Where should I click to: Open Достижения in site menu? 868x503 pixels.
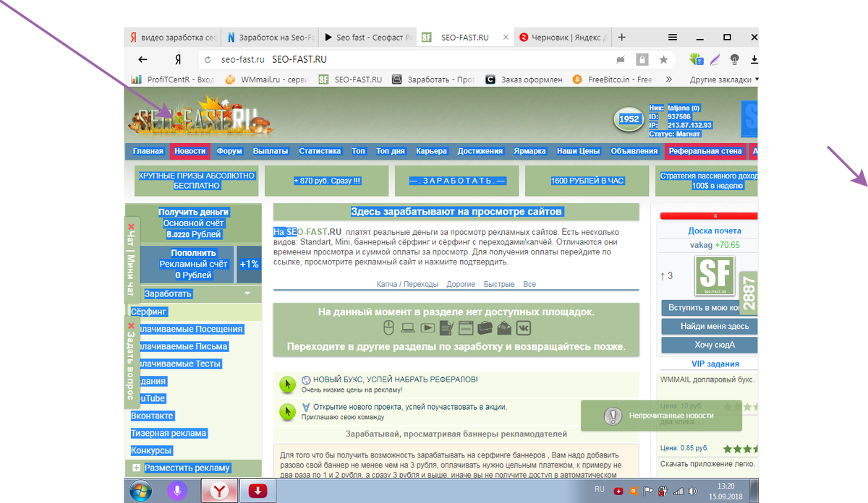coord(480,151)
